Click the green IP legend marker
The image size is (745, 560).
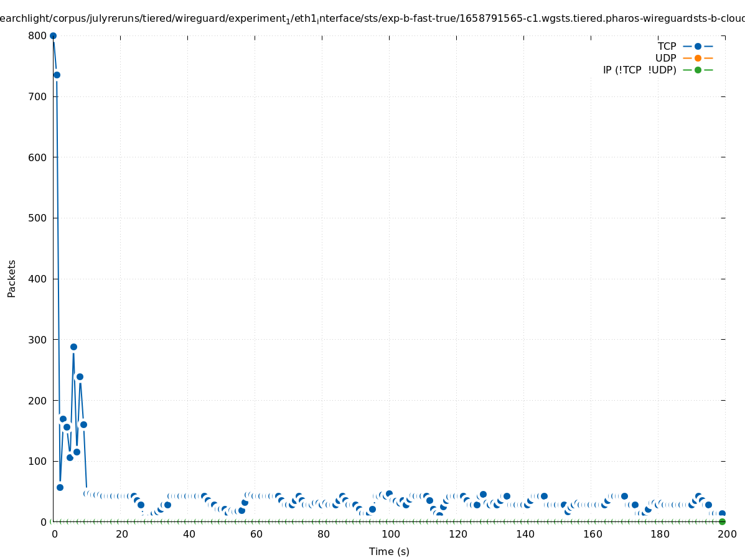[x=698, y=70]
